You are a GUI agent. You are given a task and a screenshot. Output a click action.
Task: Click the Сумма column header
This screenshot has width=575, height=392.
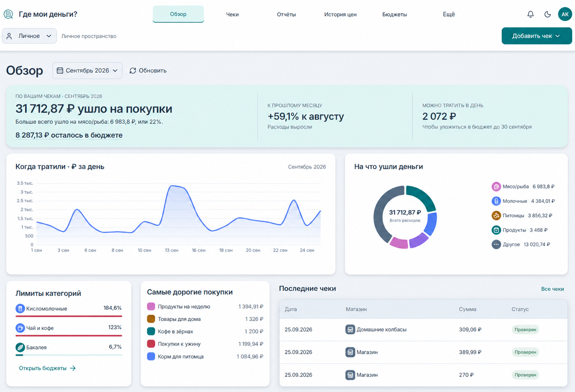click(x=467, y=309)
